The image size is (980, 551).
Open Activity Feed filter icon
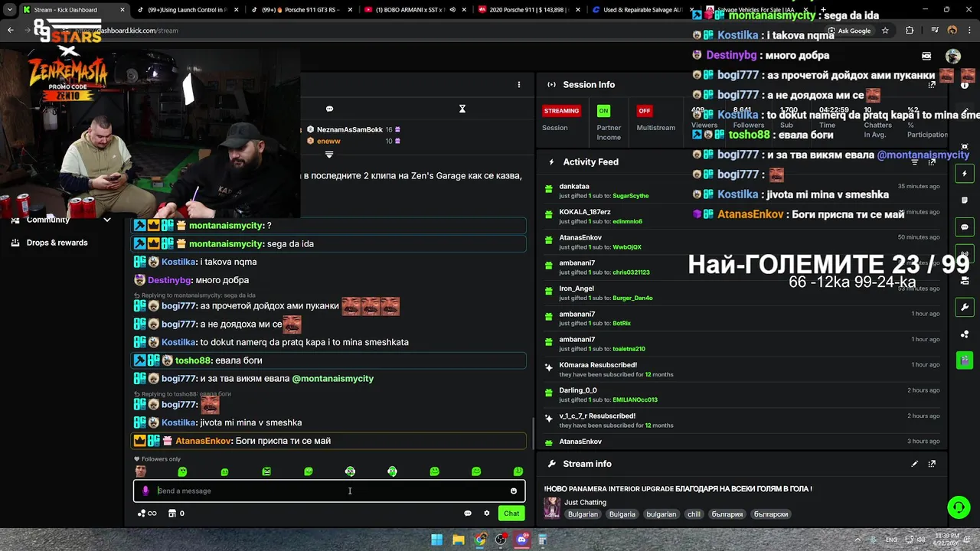click(914, 162)
